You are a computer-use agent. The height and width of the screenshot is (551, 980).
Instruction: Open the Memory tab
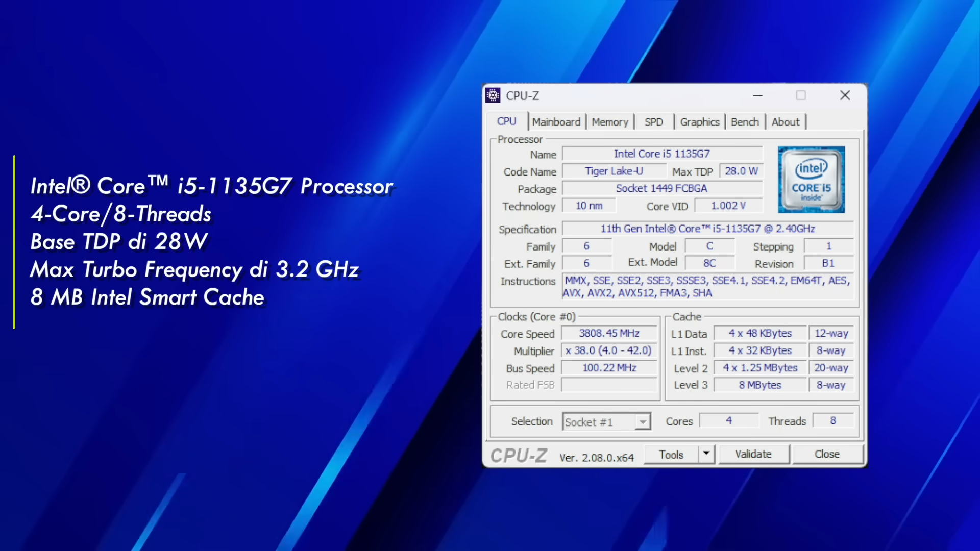coord(609,122)
